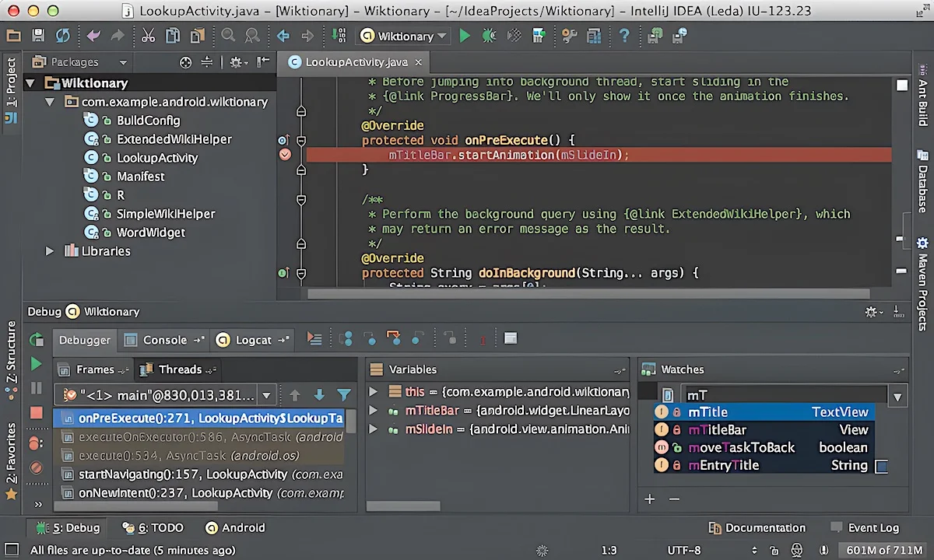Move to next frame down arrow
Viewport: 934px width, 560px height.
[319, 395]
